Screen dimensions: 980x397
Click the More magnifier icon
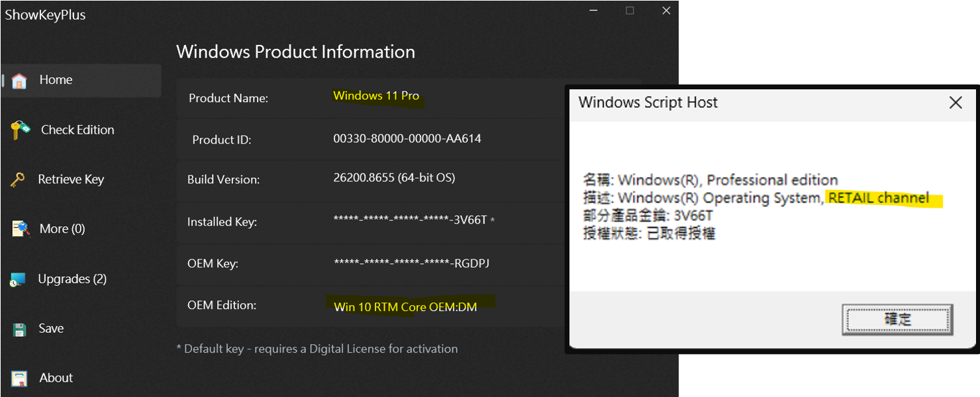click(x=21, y=230)
